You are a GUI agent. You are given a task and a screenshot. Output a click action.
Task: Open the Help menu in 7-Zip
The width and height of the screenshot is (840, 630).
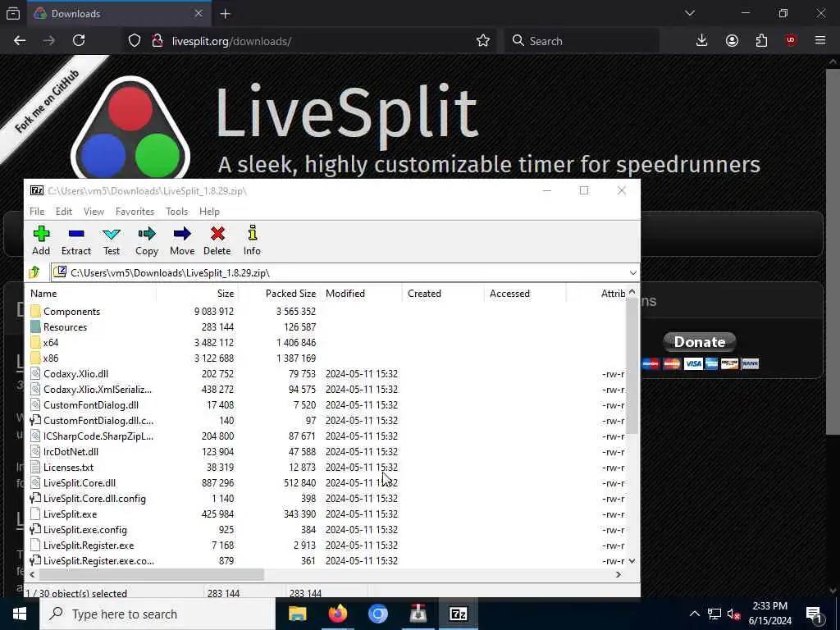(x=209, y=212)
